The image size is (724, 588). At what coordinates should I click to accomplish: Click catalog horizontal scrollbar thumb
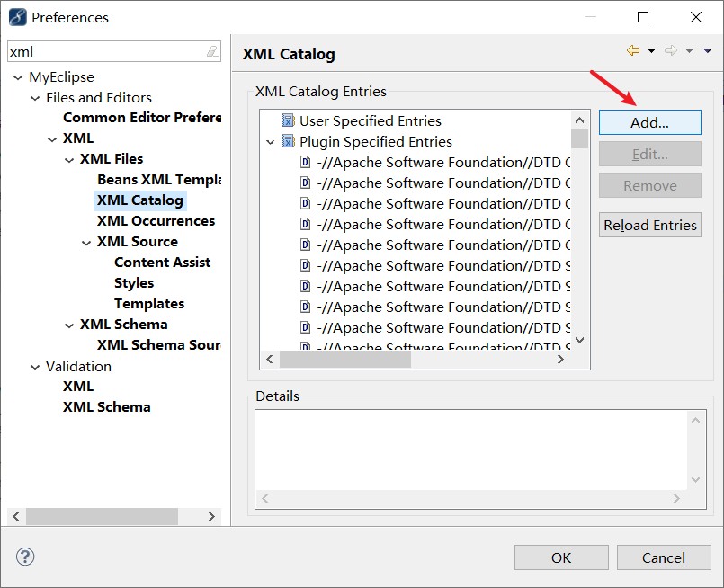coord(345,360)
